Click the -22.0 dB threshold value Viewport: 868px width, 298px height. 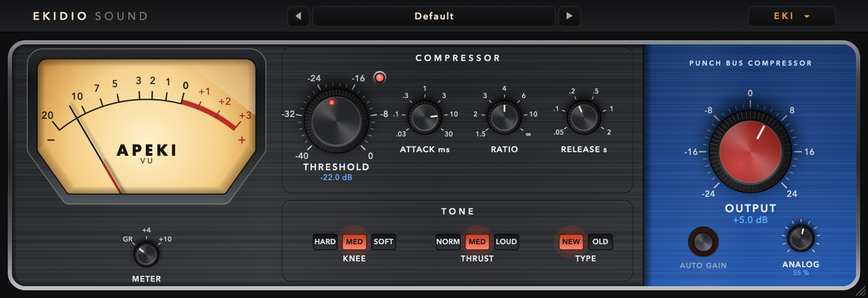[x=336, y=178]
